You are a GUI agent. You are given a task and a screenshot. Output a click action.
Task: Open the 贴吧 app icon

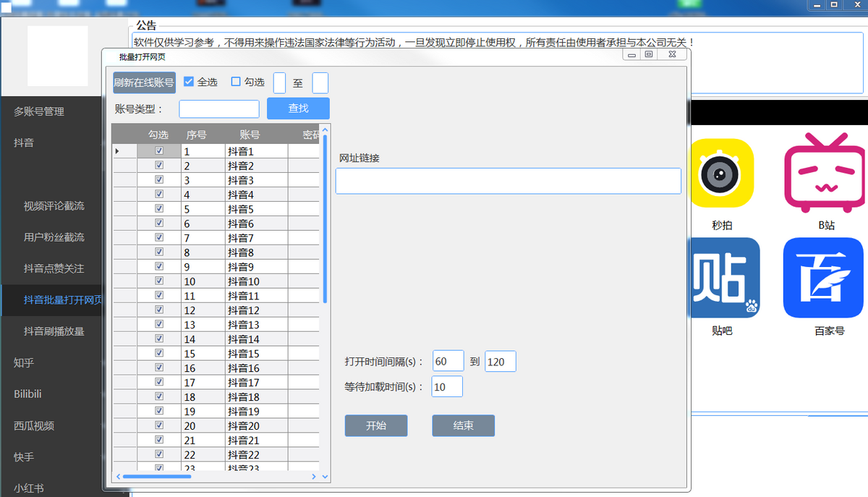(x=724, y=278)
